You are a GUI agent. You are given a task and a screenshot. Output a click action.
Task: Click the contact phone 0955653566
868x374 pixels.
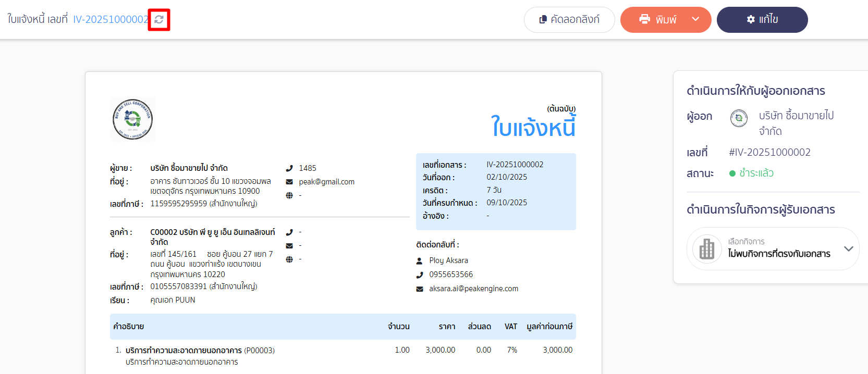point(451,275)
